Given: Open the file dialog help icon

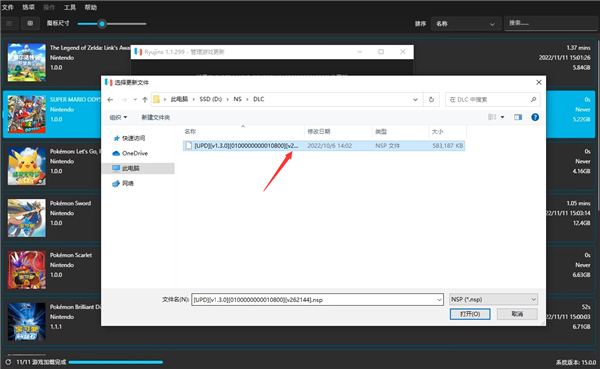Looking at the screenshot, I should pos(535,117).
